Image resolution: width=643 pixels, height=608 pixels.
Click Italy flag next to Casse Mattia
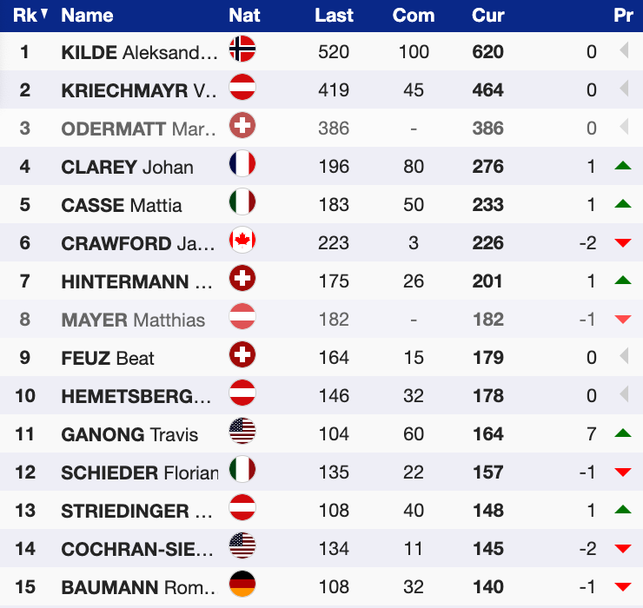pos(242,204)
